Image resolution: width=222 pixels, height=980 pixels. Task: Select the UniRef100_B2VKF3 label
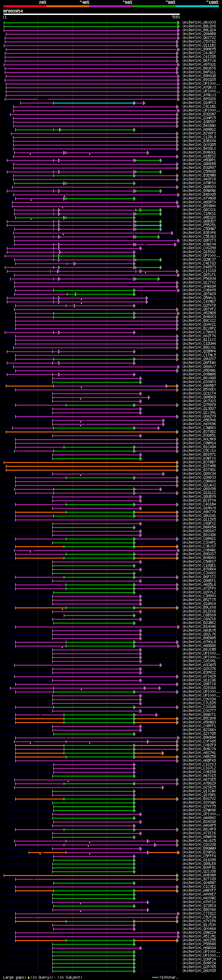tap(199, 133)
